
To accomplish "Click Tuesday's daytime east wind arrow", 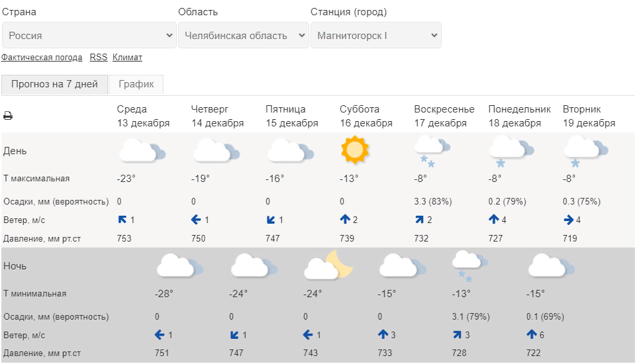I will (567, 220).
